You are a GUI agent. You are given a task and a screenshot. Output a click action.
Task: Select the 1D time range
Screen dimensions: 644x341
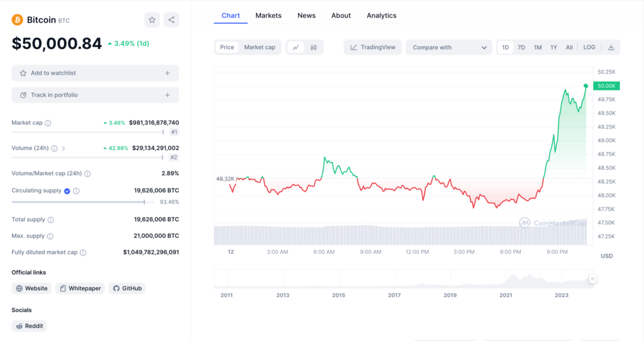coord(505,47)
